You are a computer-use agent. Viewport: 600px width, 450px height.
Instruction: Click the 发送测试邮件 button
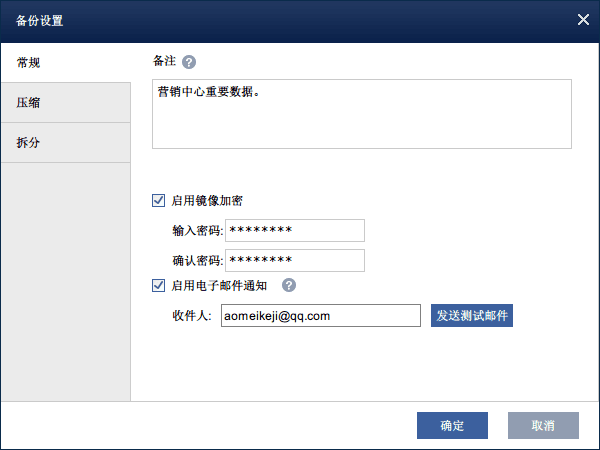click(x=471, y=315)
